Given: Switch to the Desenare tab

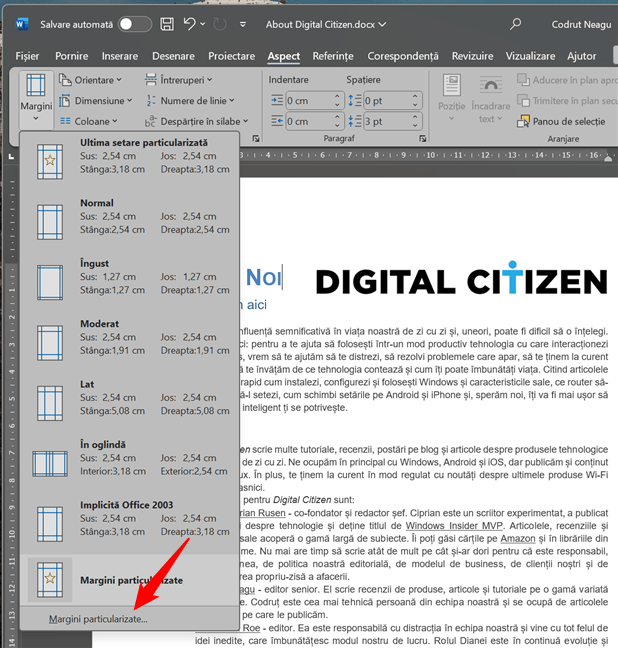Looking at the screenshot, I should point(173,56).
